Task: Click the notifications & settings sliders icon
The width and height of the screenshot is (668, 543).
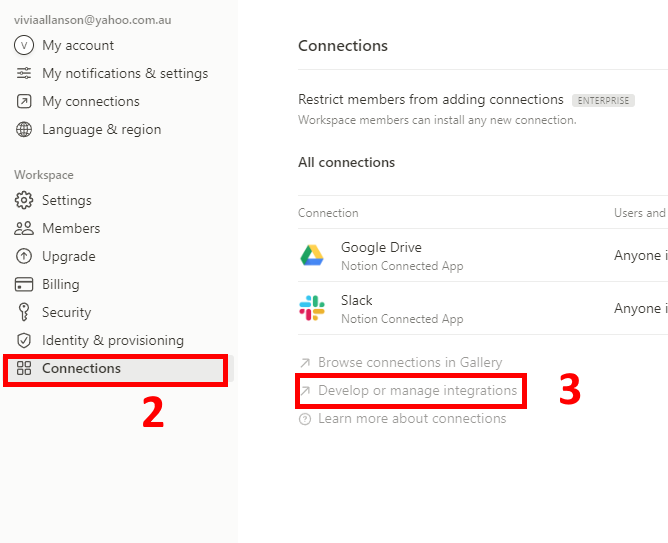Action: point(24,73)
